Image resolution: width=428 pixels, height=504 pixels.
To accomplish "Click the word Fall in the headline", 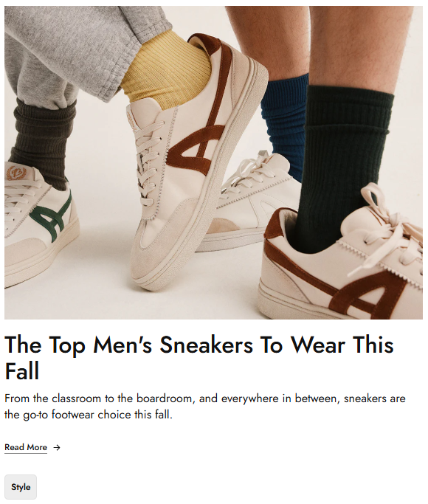I will (x=22, y=370).
